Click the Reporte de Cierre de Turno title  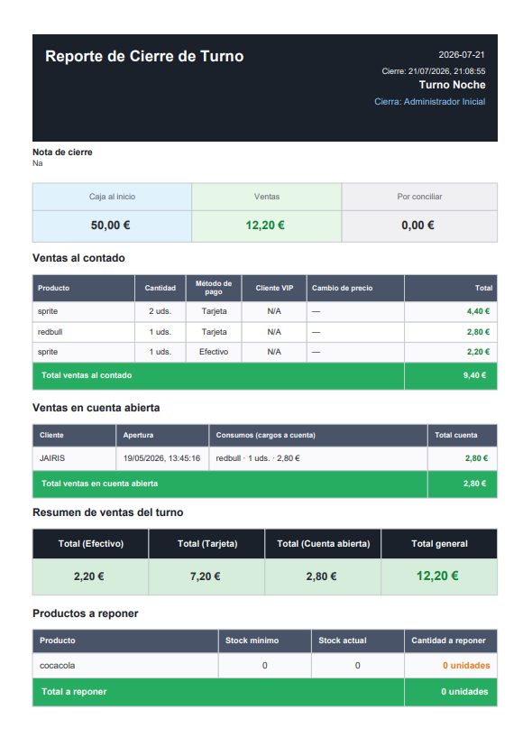click(144, 57)
